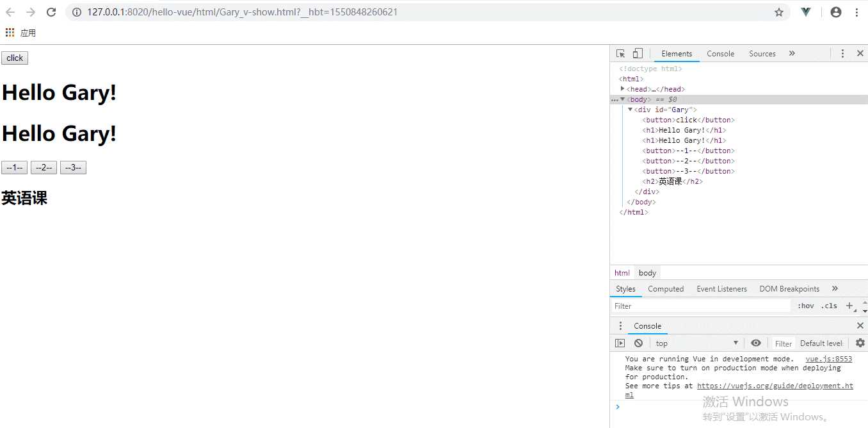Open the DevTools customize three-dot menu
The width and height of the screenshot is (868, 428).
tap(842, 54)
